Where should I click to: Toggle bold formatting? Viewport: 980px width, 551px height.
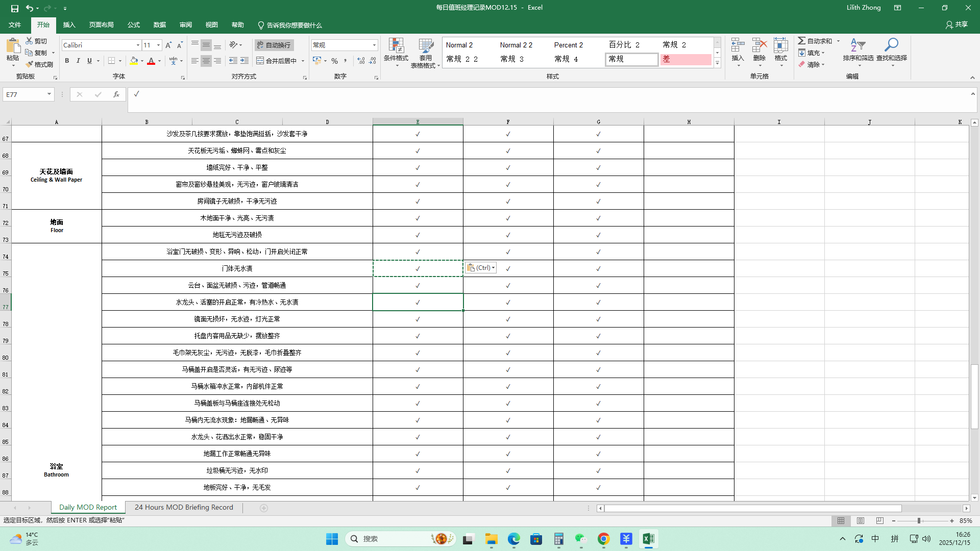(x=67, y=61)
